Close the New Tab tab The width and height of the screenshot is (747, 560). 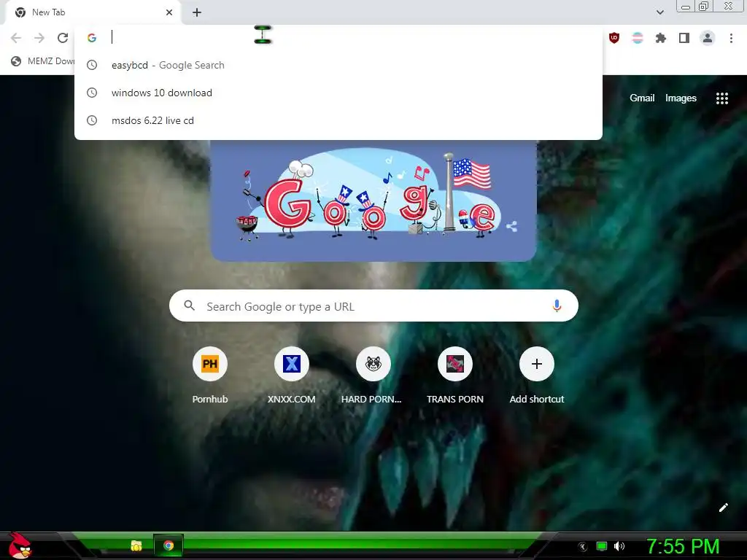pyautogui.click(x=169, y=12)
